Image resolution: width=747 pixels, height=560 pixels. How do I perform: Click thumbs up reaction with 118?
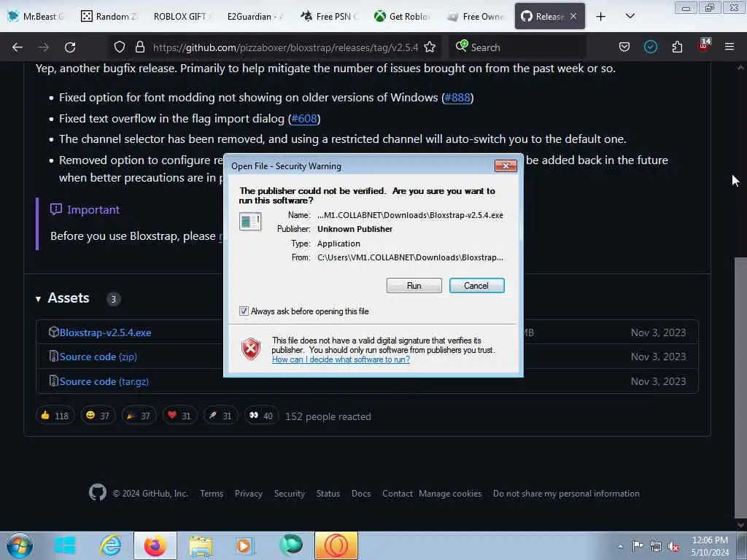click(x=55, y=416)
